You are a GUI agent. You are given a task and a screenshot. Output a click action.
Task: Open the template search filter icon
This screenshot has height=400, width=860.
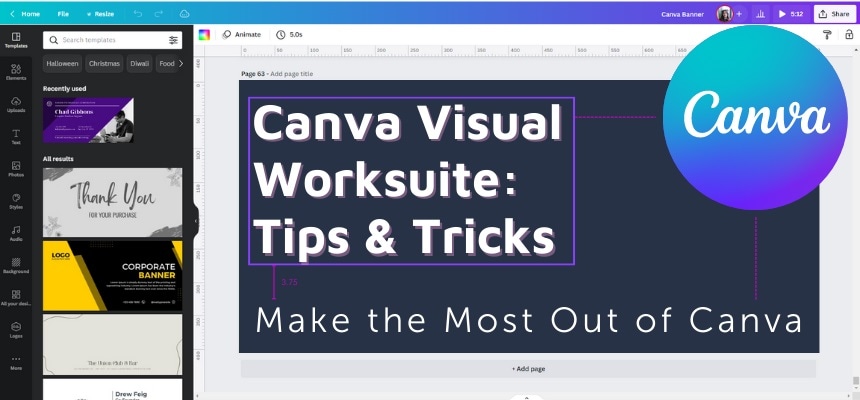click(173, 40)
